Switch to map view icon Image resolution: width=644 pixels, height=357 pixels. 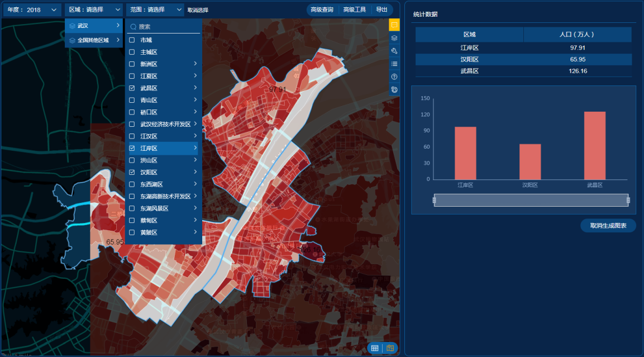point(390,348)
